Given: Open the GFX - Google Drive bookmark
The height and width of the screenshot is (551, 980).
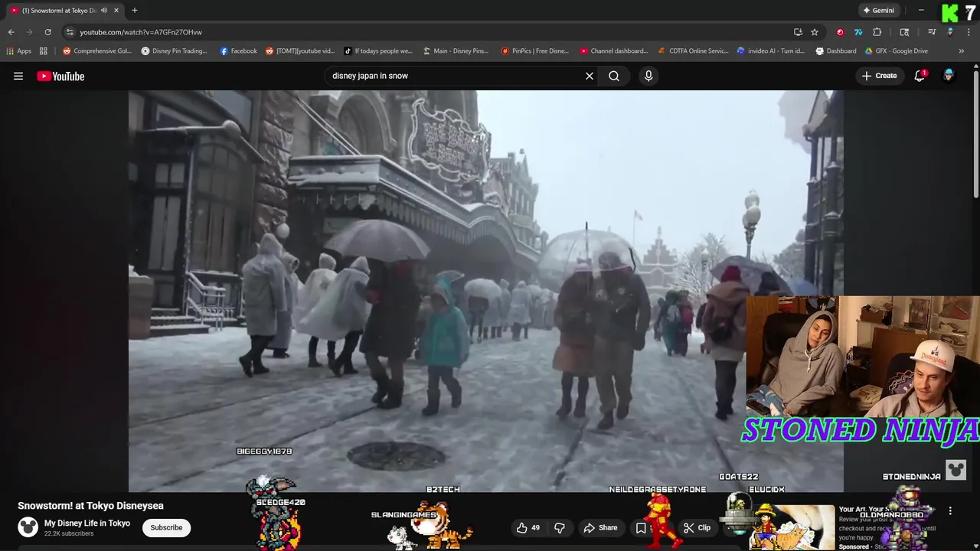Looking at the screenshot, I should point(897,51).
